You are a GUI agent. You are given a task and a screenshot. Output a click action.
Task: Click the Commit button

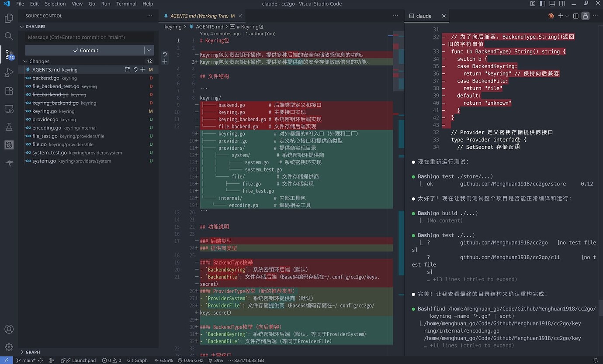85,50
